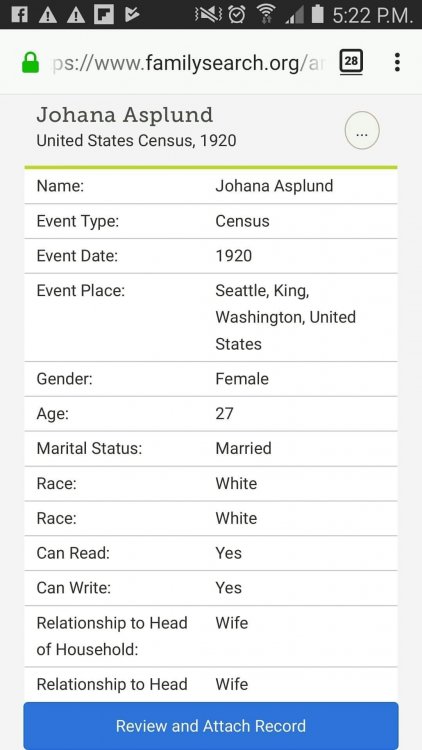Tap the green secure lock icon
Viewport: 422px width, 750px height.
[x=31, y=63]
